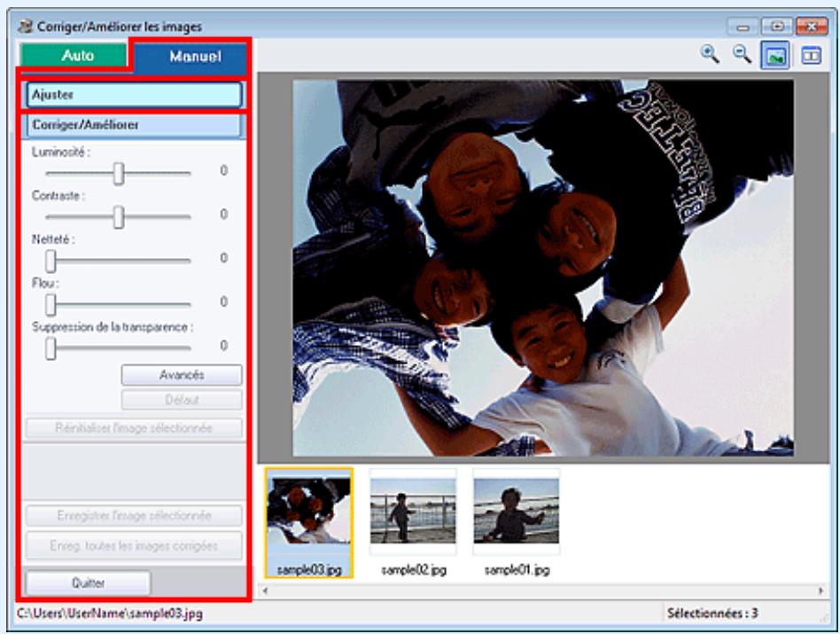Image resolution: width=840 pixels, height=634 pixels.
Task: Select the sample02.jpg thumbnail
Action: coord(413,522)
